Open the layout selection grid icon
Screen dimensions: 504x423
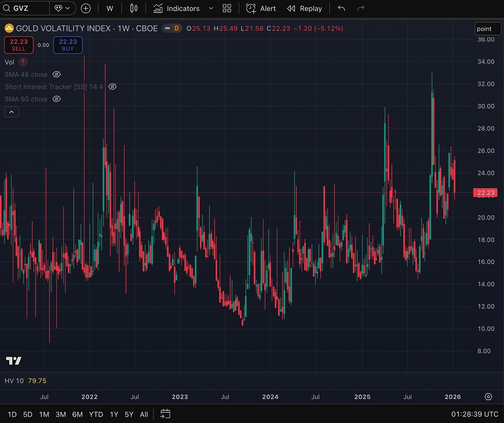(227, 8)
